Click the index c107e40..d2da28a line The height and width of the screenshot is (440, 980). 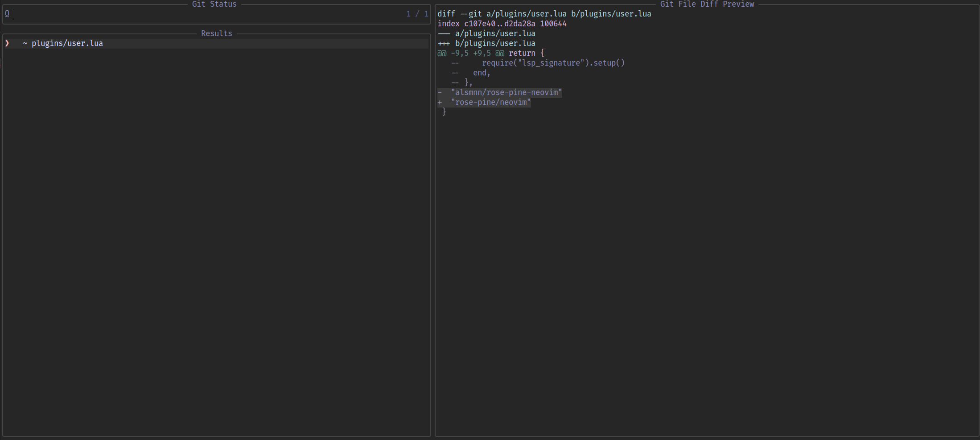502,23
